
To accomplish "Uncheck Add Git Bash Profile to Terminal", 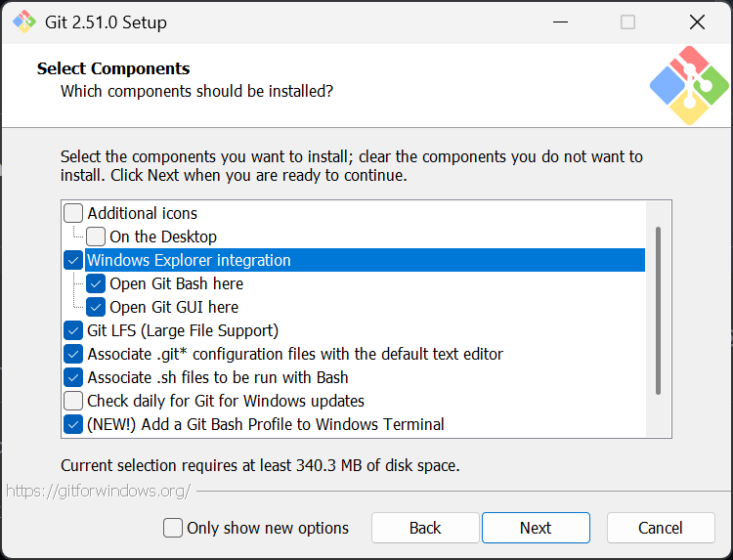I will coord(73,424).
